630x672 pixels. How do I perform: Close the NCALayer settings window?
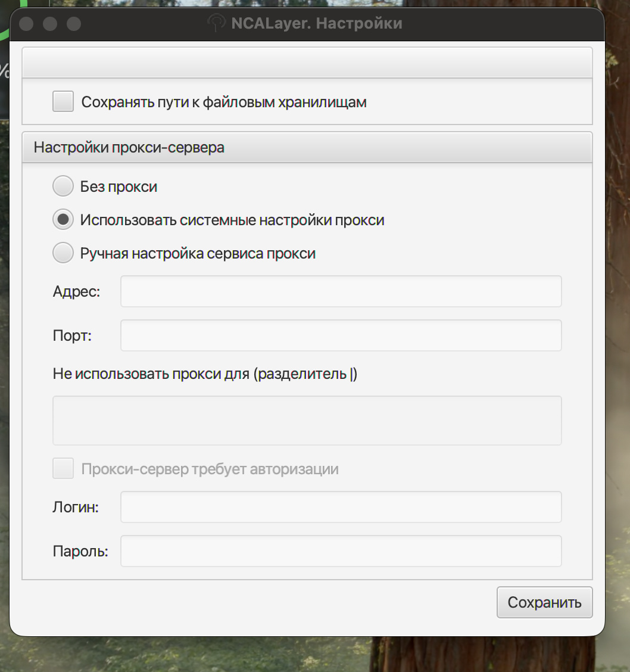click(x=26, y=24)
